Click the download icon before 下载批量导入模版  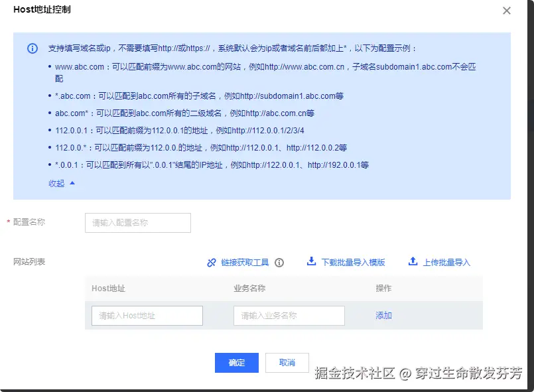(312, 261)
